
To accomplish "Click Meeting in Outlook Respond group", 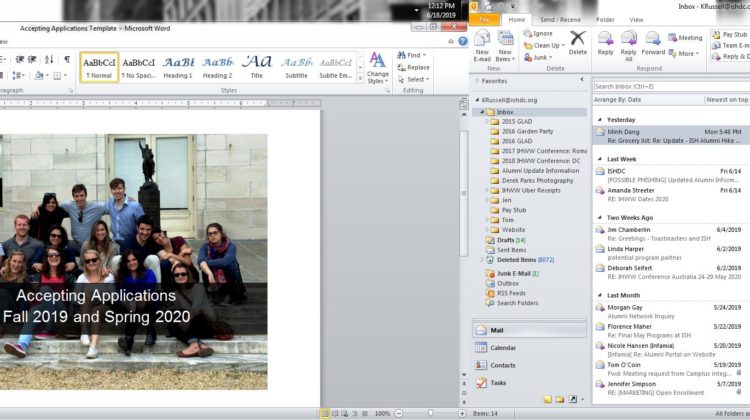I will (x=685, y=38).
